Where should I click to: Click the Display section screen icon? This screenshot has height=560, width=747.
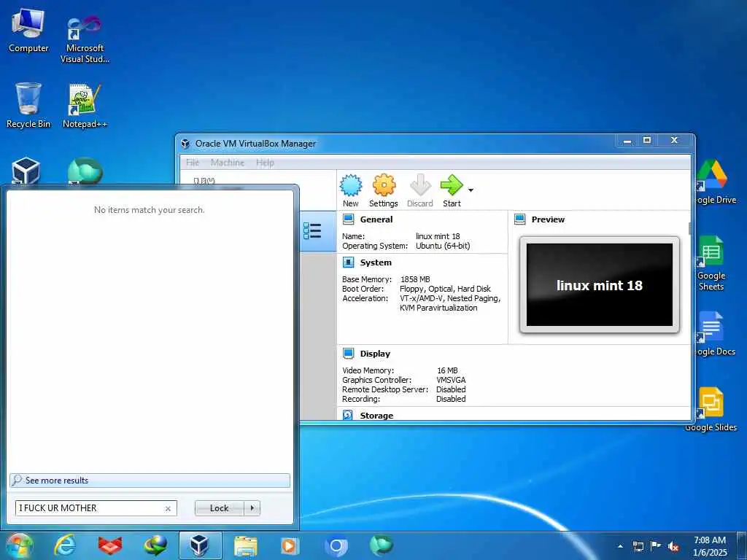tap(348, 354)
